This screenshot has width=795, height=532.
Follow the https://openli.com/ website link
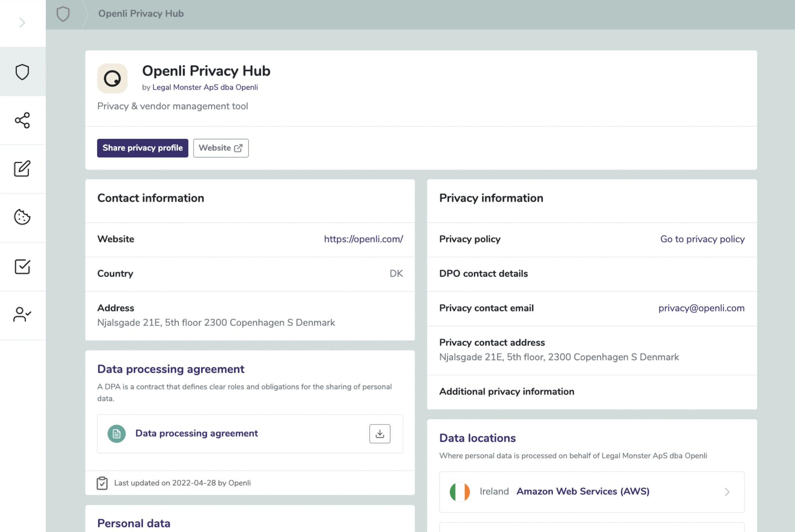[363, 239]
